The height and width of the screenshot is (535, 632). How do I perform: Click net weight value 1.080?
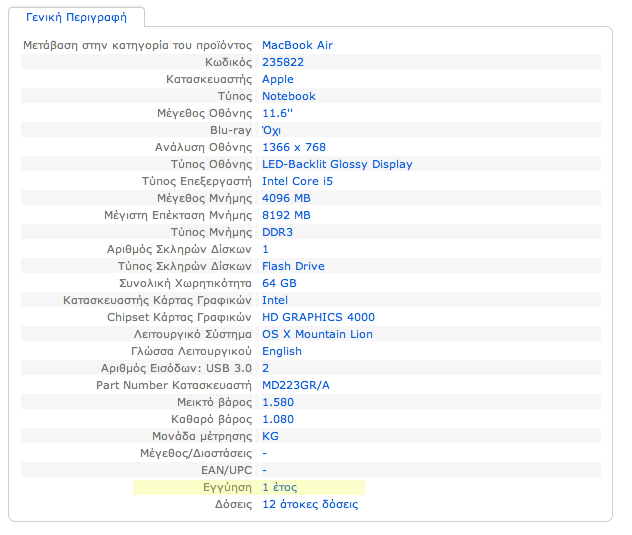click(x=278, y=419)
